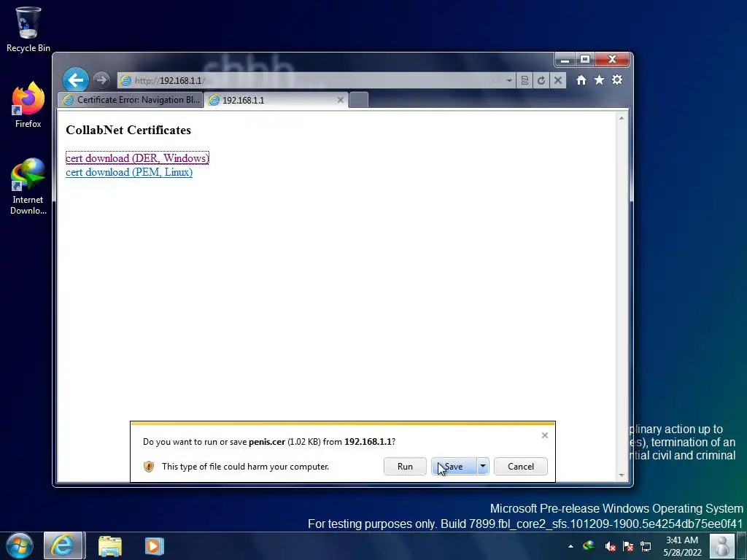Click the Internet Download Manager tray icon

pyautogui.click(x=589, y=545)
